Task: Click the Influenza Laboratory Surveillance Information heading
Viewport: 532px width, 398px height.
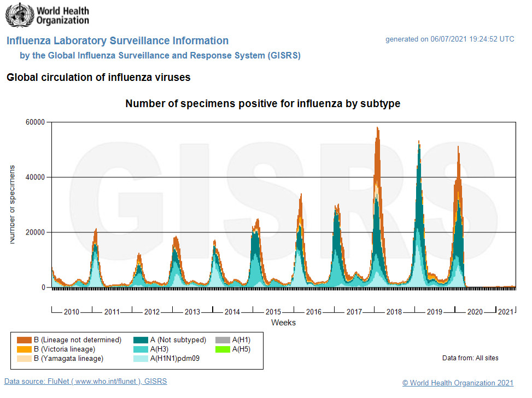Action: (x=118, y=41)
